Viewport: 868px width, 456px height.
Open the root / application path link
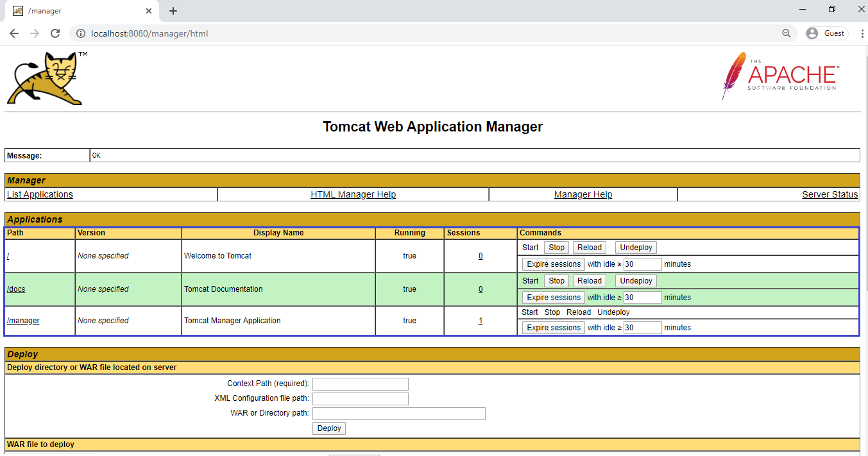[8, 256]
